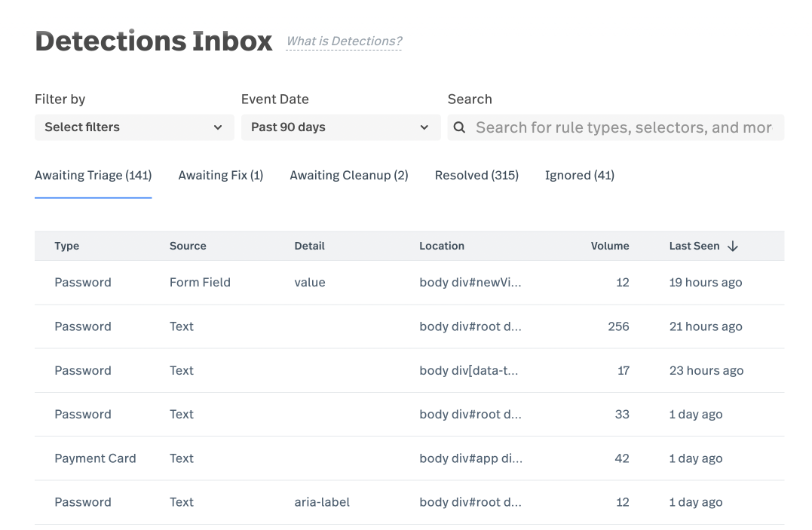Image resolution: width=812 pixels, height=530 pixels.
Task: Sort by the Detail column header
Action: click(x=310, y=246)
